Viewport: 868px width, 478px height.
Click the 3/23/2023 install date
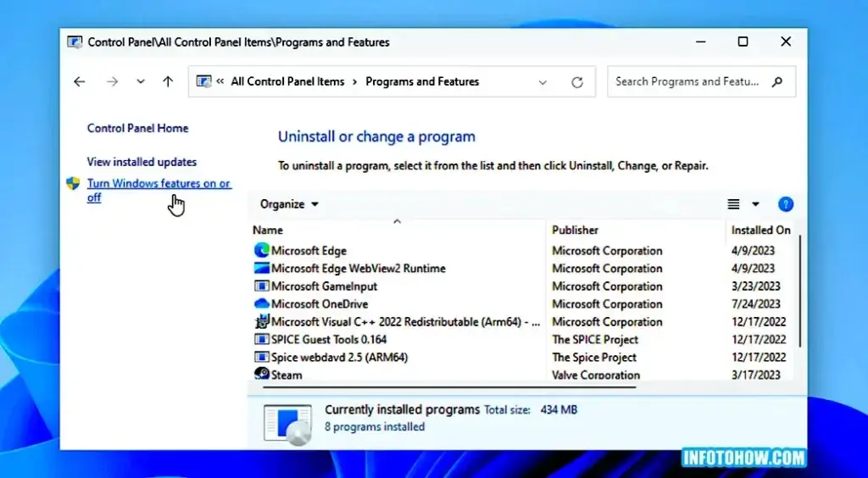pyautogui.click(x=756, y=286)
